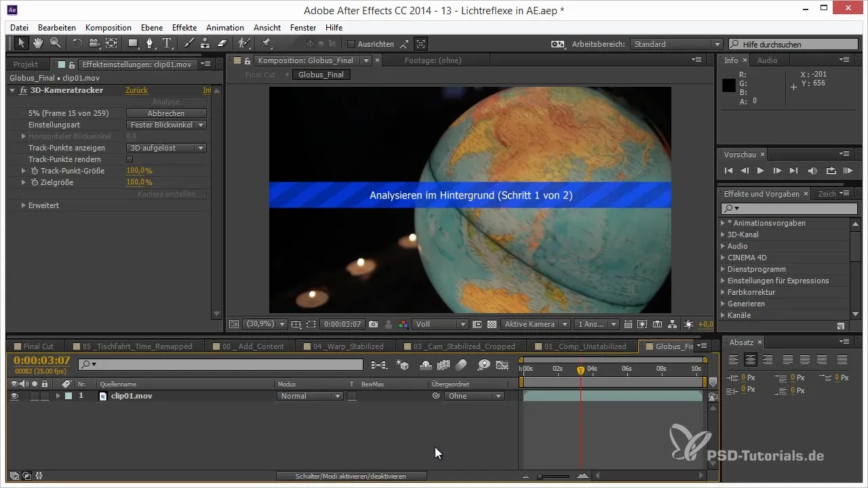Open the Track-Punkte anzeigen dropdown
868x488 pixels.
click(166, 148)
